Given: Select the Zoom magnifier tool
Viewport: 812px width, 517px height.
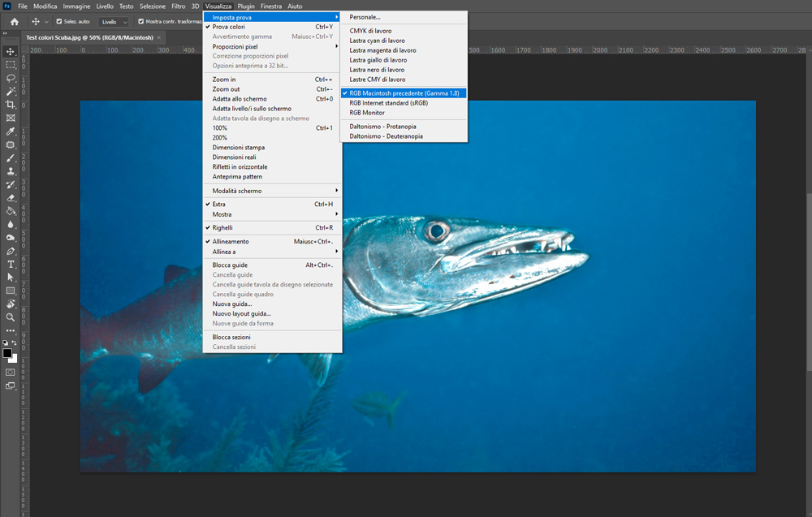Looking at the screenshot, I should [x=11, y=317].
